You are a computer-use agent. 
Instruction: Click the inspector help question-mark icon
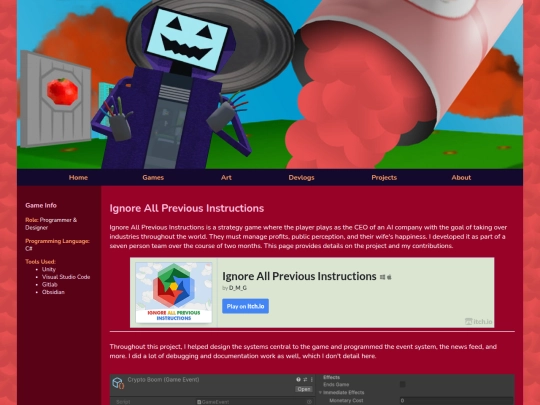click(x=298, y=380)
